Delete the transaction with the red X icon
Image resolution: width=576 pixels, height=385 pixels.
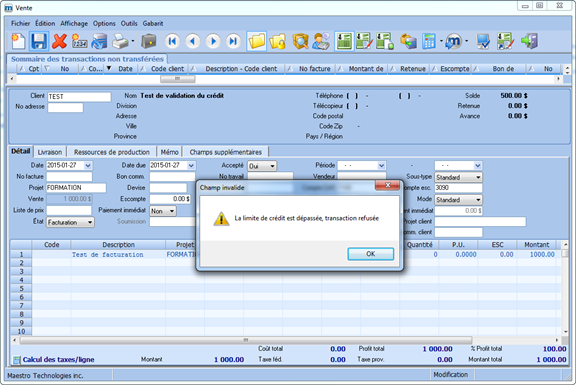[59, 41]
